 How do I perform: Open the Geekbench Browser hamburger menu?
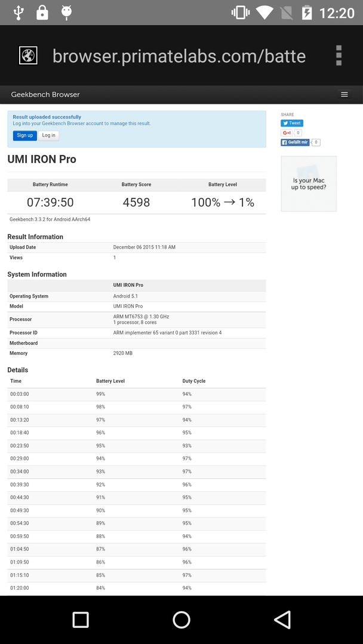pos(344,94)
